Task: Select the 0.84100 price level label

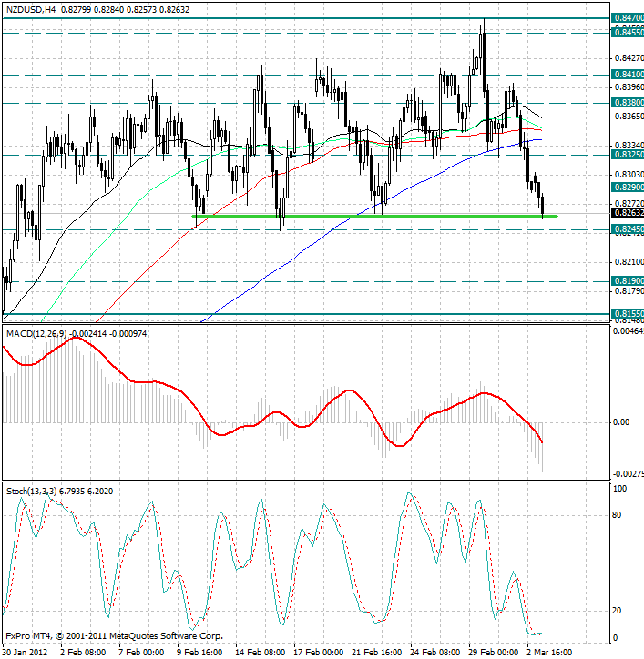Action: point(627,75)
